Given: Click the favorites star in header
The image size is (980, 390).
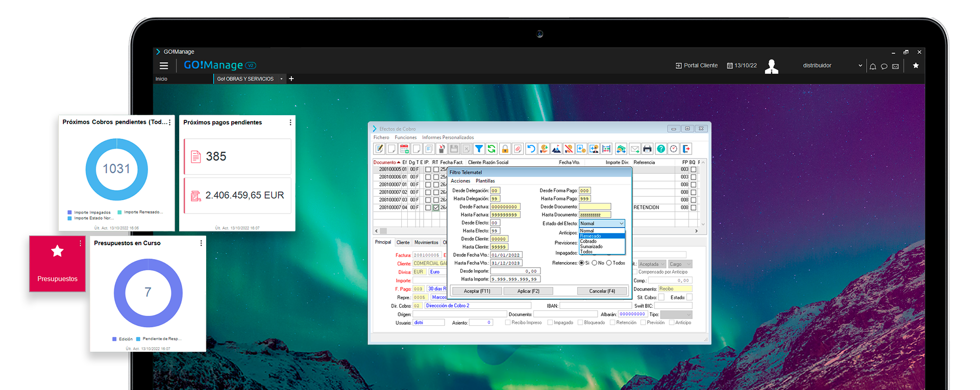Looking at the screenshot, I should click(916, 65).
